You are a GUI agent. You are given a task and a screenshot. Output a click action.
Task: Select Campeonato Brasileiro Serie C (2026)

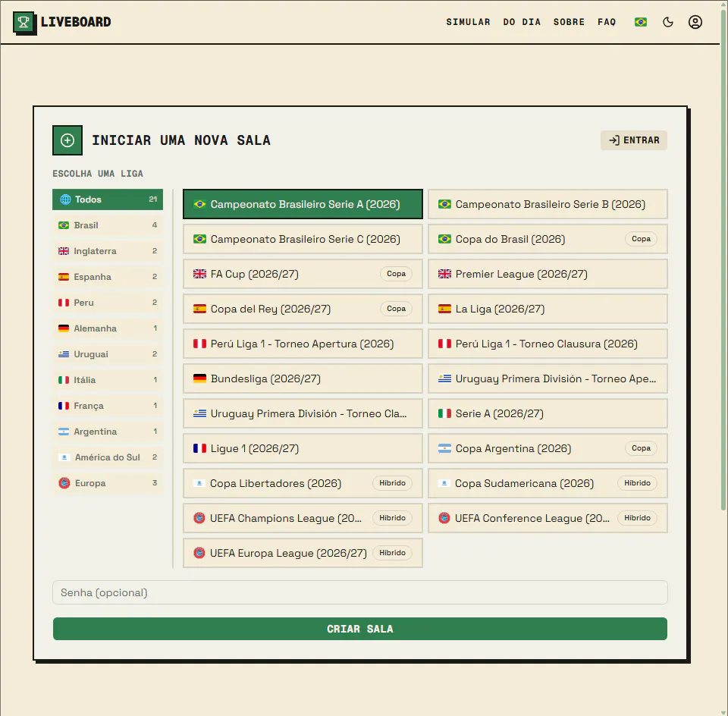pos(303,239)
